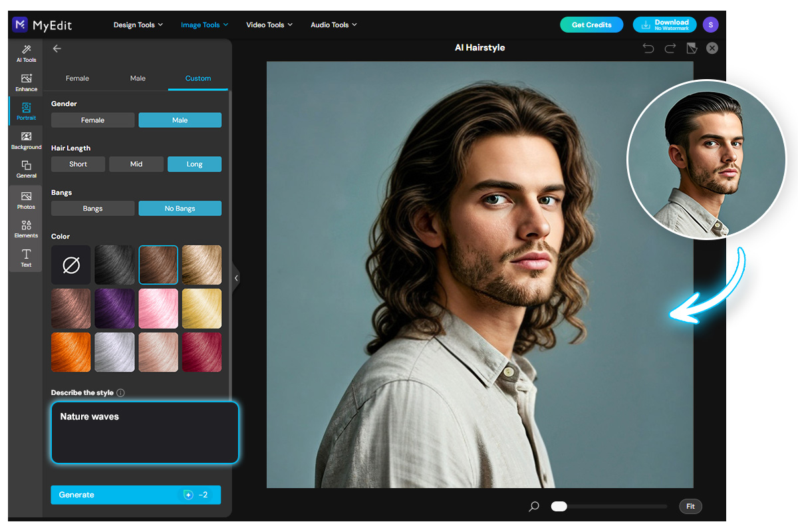Select the General tools icon
The image size is (798, 532).
[x=25, y=168]
